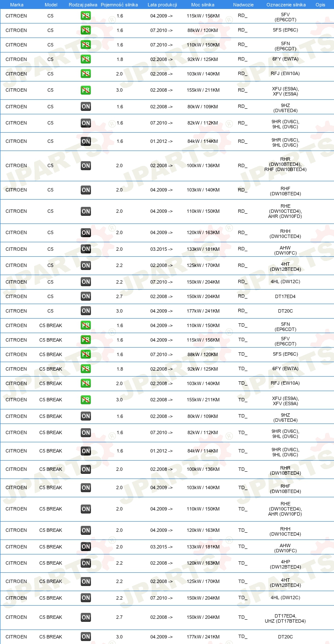This screenshot has width=334, height=644.
Task: Click diesel ON icon in C5 133kW / 181KM row
Action: (85, 249)
